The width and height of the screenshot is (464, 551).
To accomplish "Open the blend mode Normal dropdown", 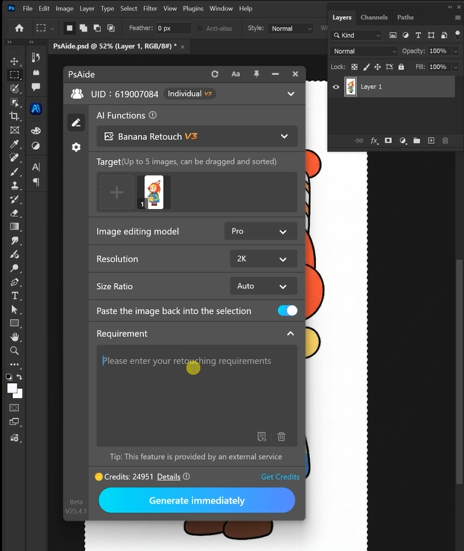I will tap(364, 51).
